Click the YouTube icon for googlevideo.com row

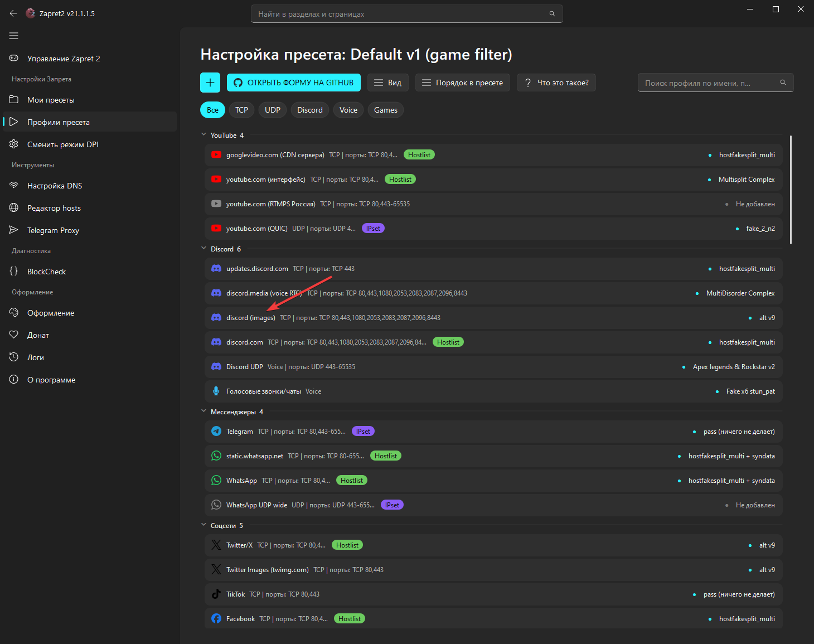[x=216, y=155]
